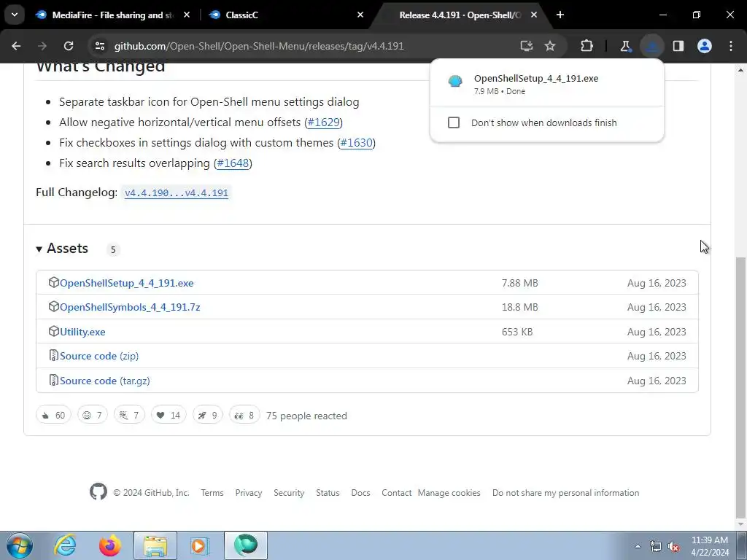
Task: Open the Status footer link
Action: (x=328, y=493)
